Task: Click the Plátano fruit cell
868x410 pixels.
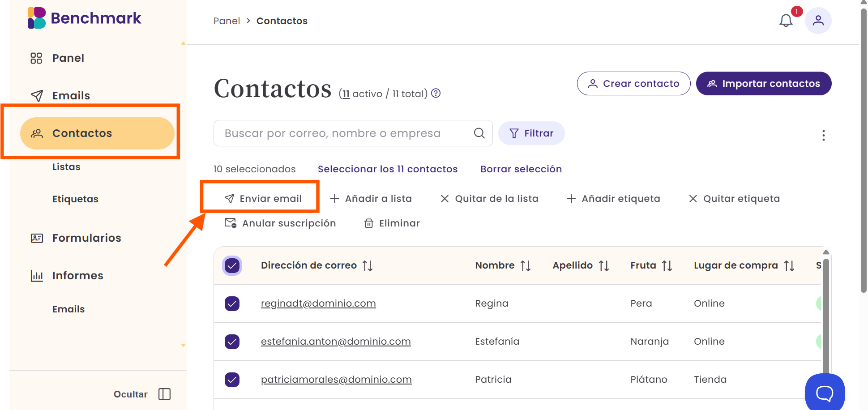Action: (x=649, y=380)
